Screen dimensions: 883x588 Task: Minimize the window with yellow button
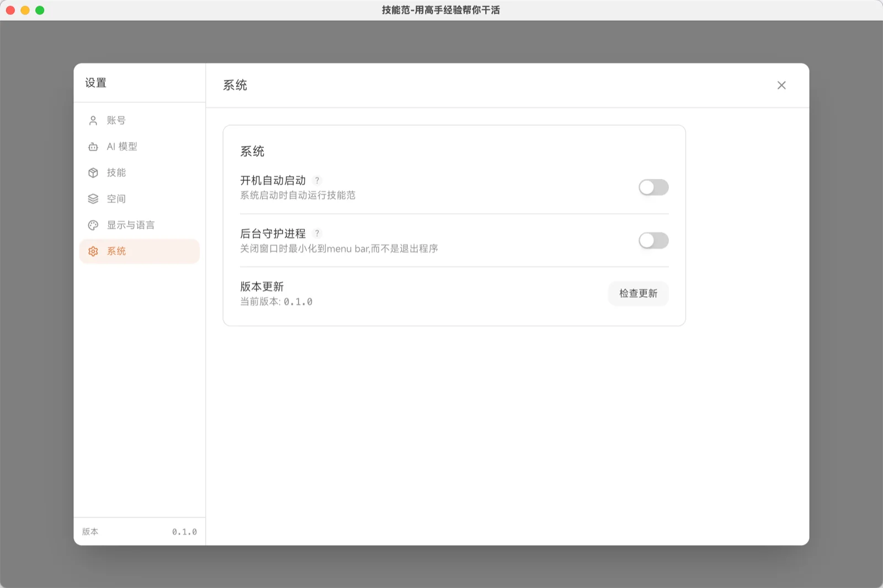(x=25, y=10)
